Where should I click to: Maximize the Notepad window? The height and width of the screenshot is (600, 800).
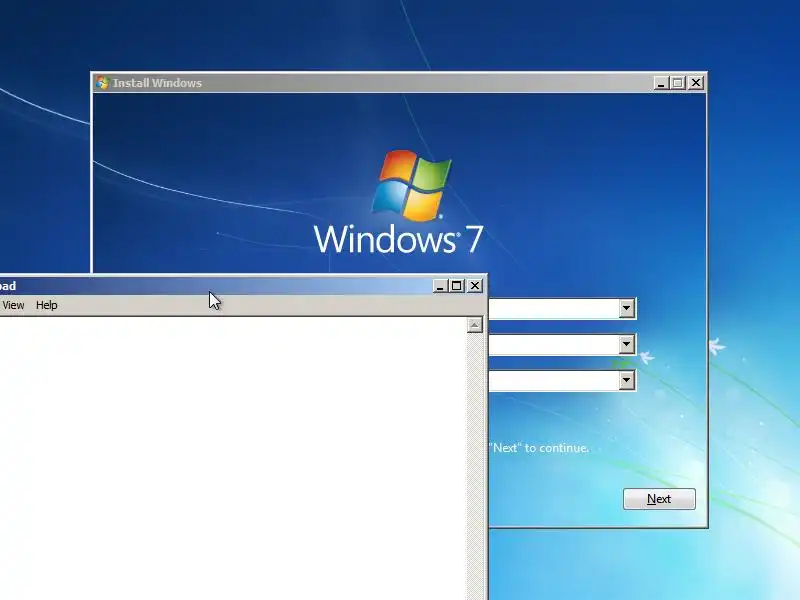457,286
